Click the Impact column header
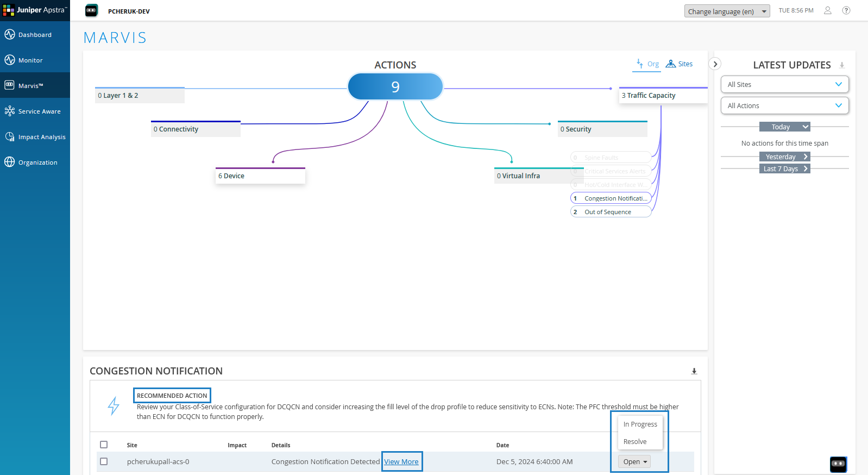This screenshot has width=868, height=475. pos(237,445)
